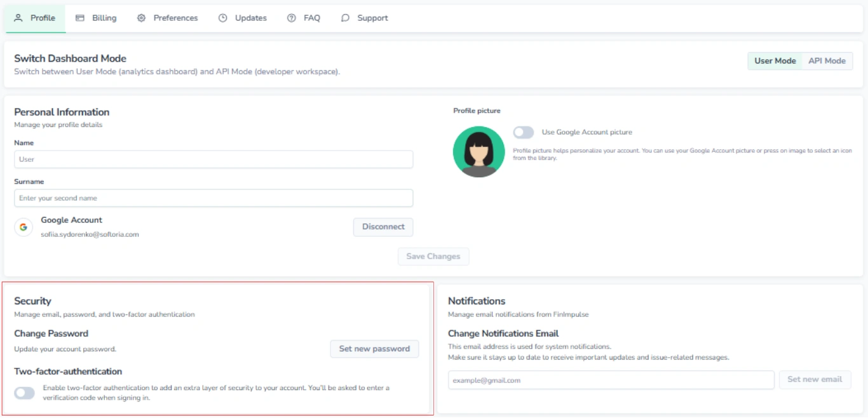868x418 pixels.
Task: Enable Use Google Account picture
Action: click(x=524, y=132)
